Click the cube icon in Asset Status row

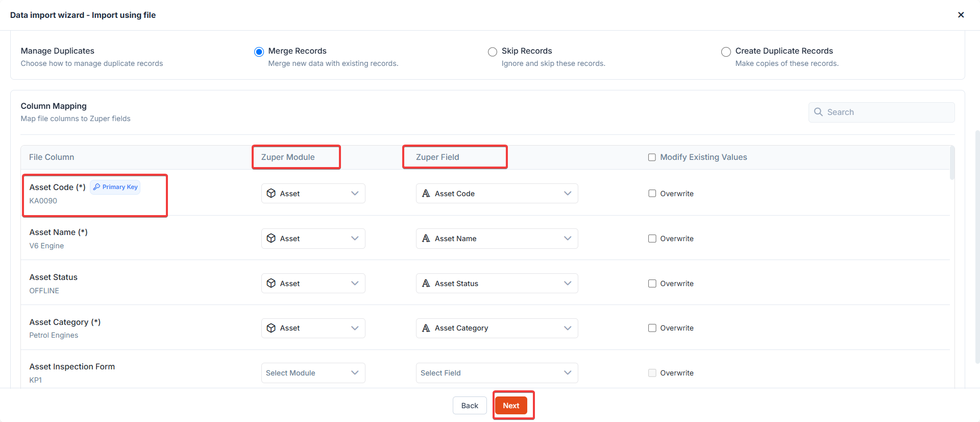(271, 284)
